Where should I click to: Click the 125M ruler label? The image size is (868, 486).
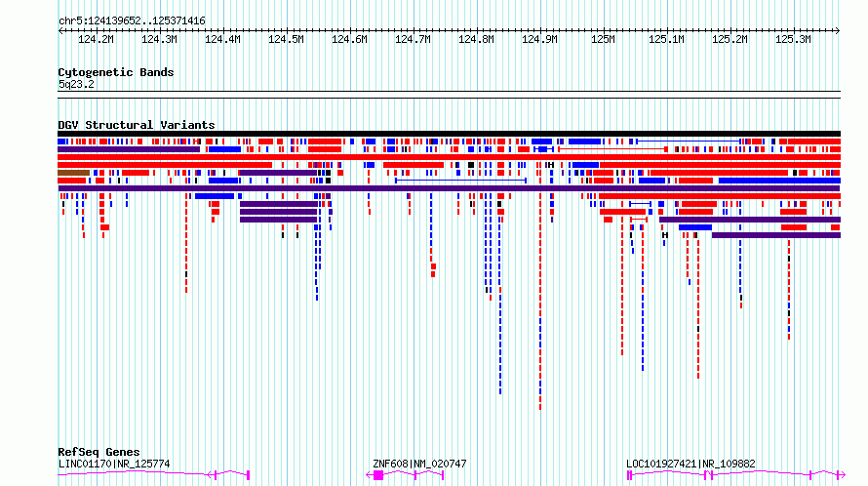pos(603,39)
